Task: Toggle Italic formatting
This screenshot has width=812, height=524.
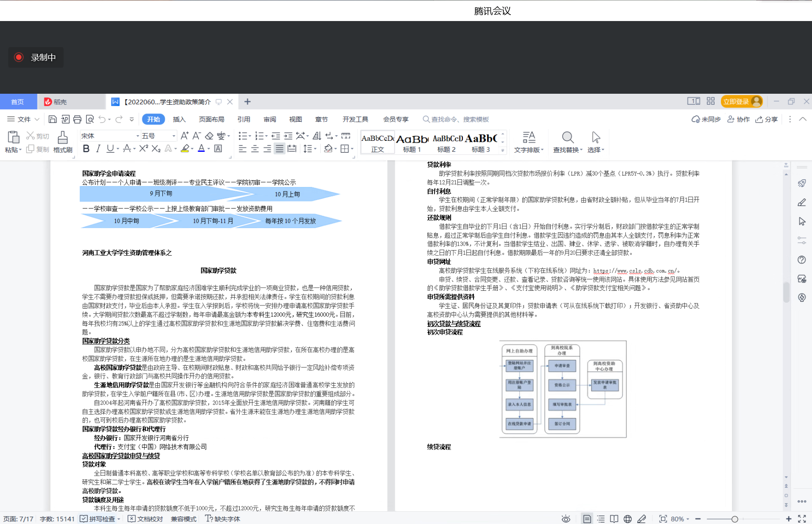Action: pyautogui.click(x=98, y=149)
